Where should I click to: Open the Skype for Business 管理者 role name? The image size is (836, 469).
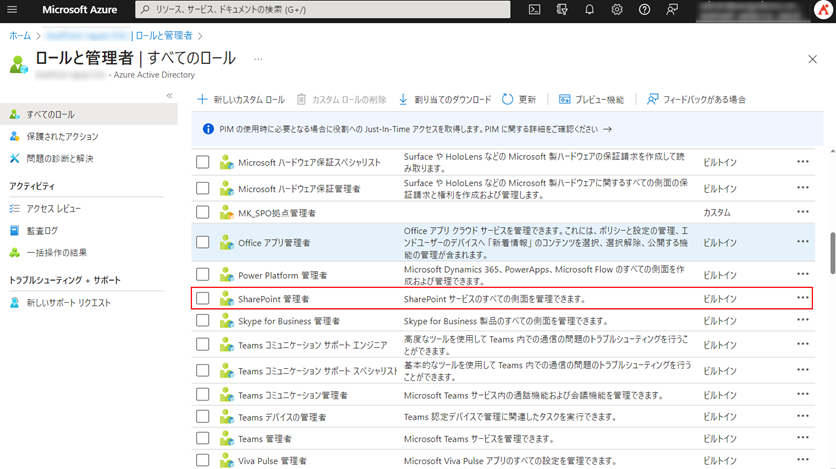tap(289, 321)
